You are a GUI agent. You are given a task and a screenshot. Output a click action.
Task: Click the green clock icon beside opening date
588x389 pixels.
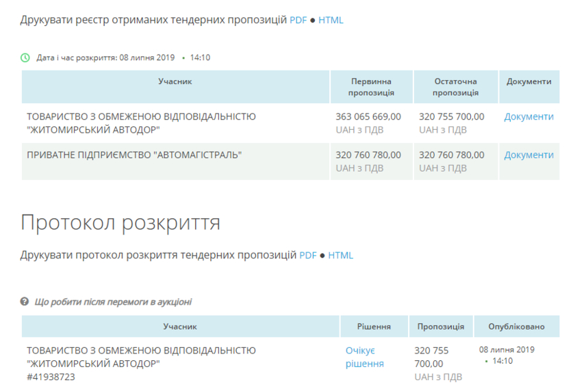click(x=25, y=57)
